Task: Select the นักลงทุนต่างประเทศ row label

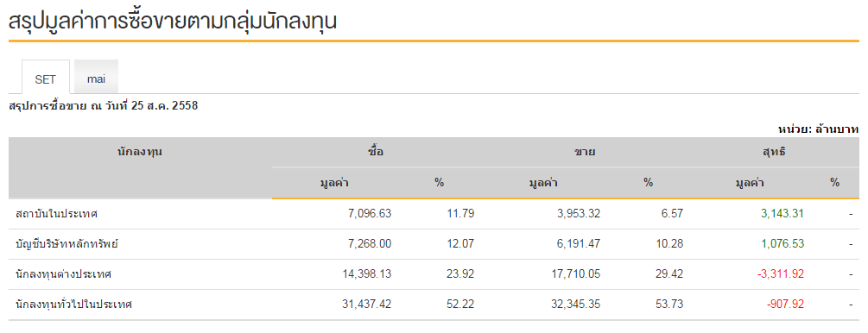Action: point(64,273)
